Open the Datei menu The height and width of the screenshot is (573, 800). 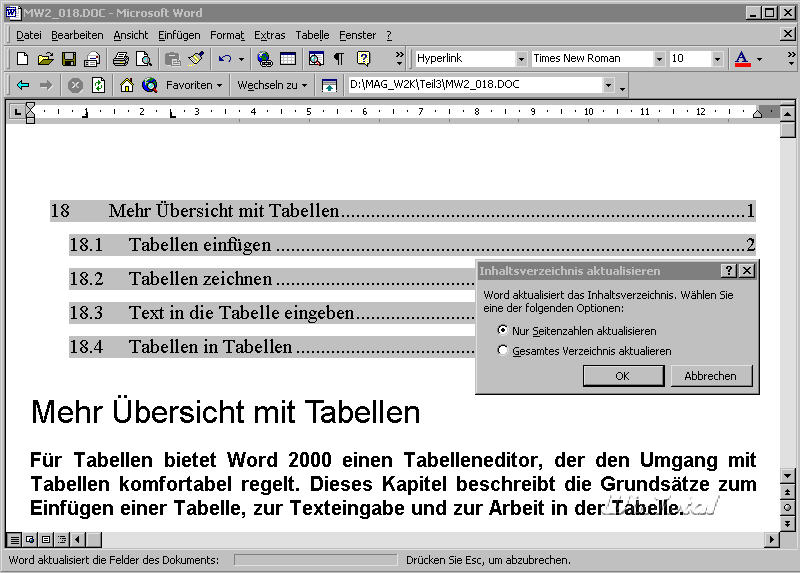click(x=29, y=35)
